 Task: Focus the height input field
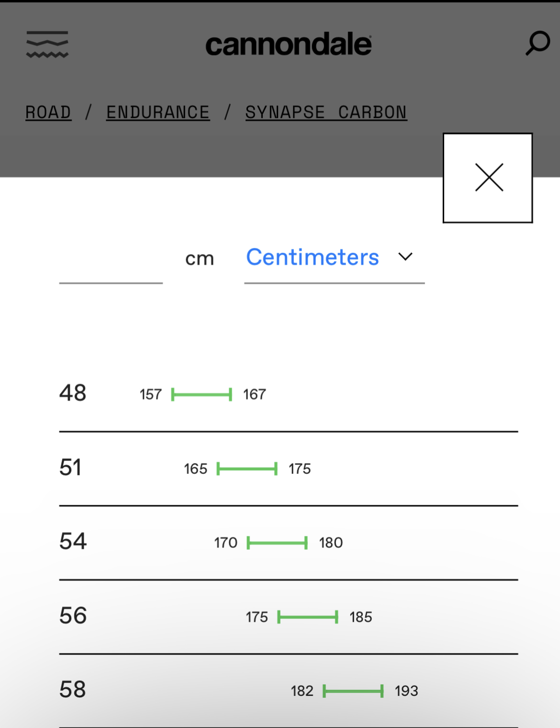pos(111,260)
